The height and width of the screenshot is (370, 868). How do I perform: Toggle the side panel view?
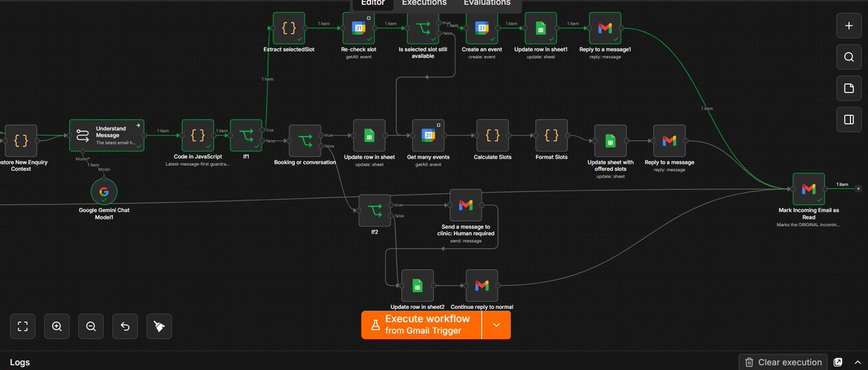[x=849, y=119]
